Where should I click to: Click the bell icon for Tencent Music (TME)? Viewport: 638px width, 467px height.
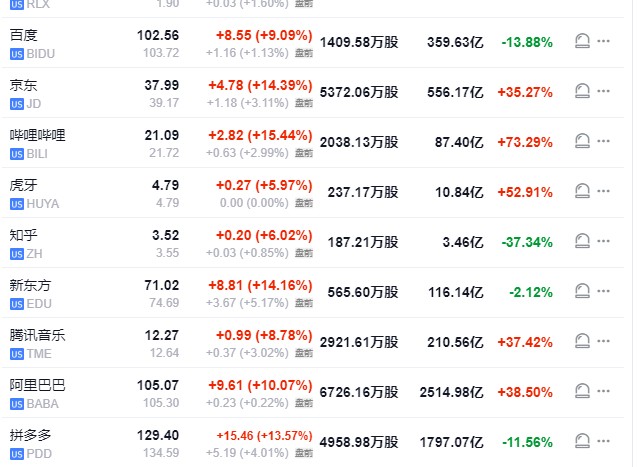coord(582,341)
